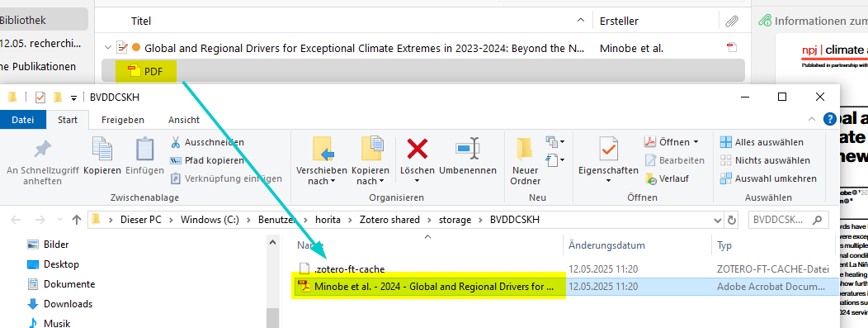This screenshot has width=868, height=328.
Task: Click Nichts auswählen option
Action: (765, 160)
